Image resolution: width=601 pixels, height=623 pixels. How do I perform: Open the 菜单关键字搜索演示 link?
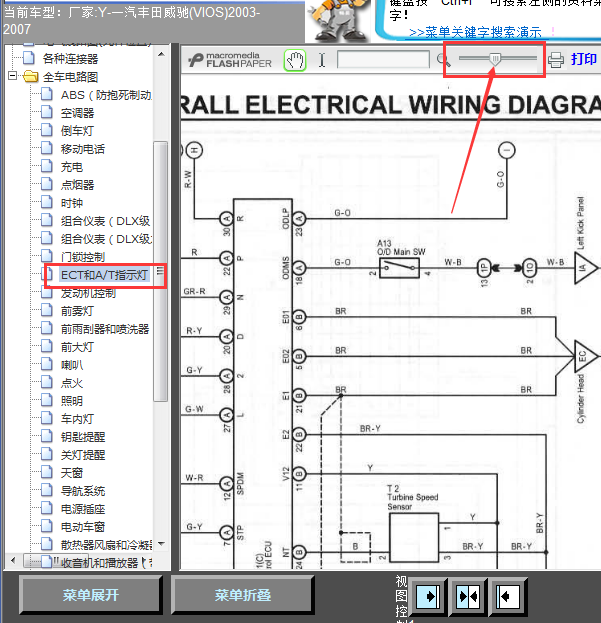click(475, 32)
